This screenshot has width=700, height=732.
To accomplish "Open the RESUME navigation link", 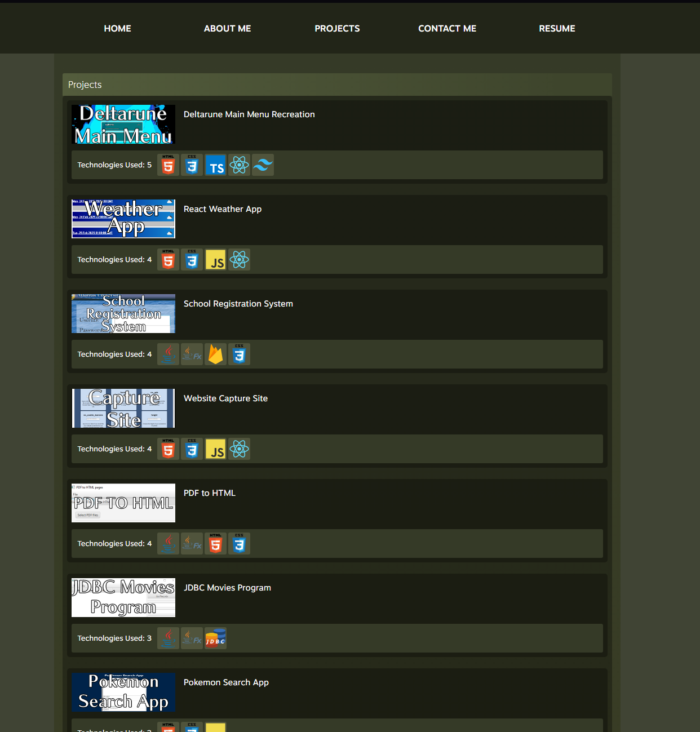I will pyautogui.click(x=557, y=28).
